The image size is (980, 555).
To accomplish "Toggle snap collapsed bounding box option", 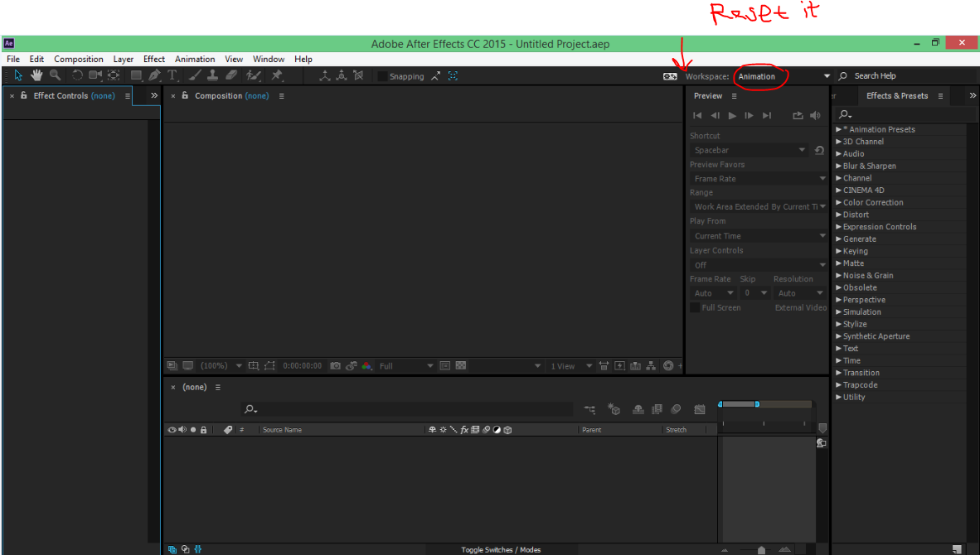I will tap(453, 76).
